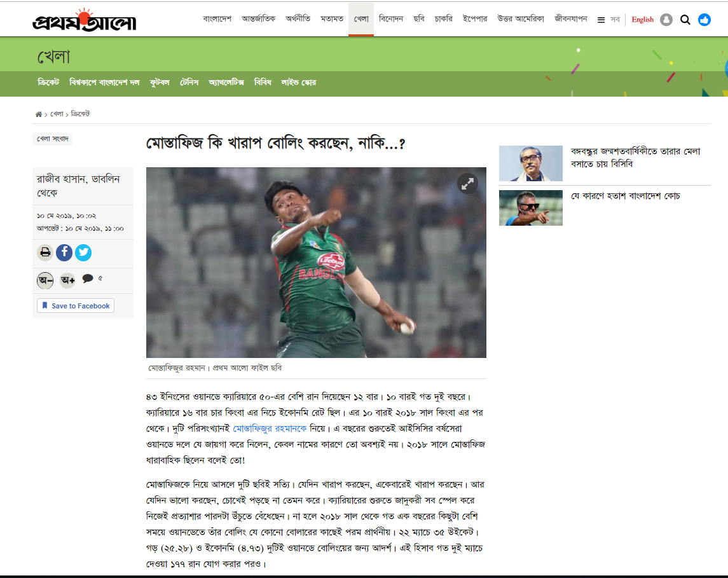Click the blue thumbs-up like icon
Viewport: 728px width, 578px height.
point(704,20)
